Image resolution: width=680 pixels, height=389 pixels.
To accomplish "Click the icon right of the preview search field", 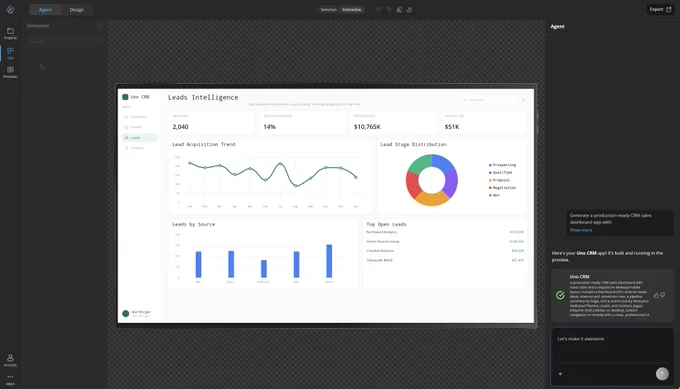I will [x=523, y=100].
